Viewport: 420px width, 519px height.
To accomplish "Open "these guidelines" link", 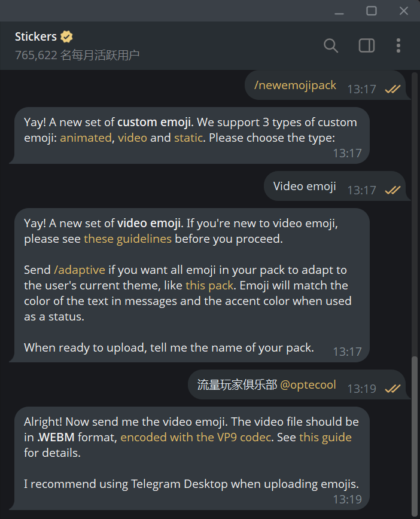I will pos(127,239).
